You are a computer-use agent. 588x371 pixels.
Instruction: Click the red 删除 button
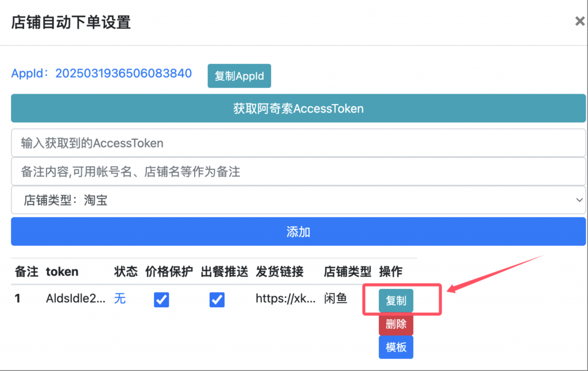pyautogui.click(x=396, y=324)
